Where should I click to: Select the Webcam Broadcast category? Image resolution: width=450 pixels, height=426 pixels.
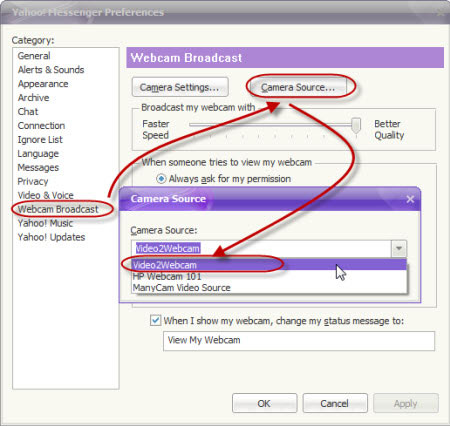coord(58,209)
